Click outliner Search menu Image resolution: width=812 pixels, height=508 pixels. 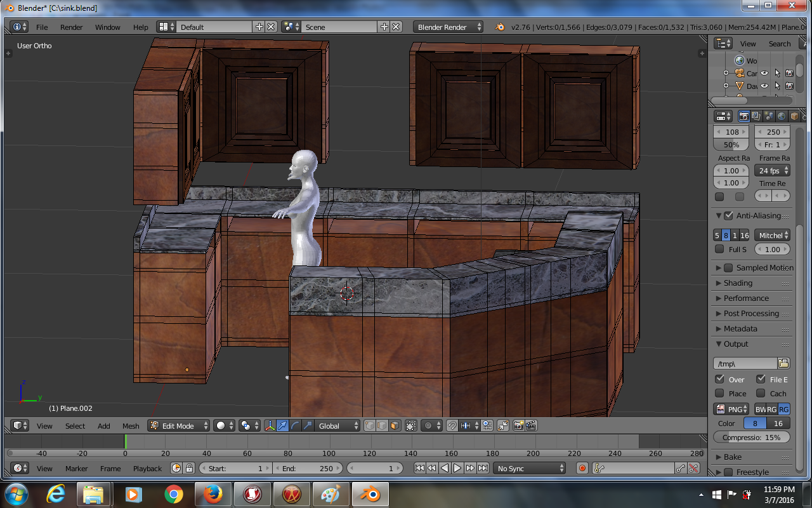(780, 44)
